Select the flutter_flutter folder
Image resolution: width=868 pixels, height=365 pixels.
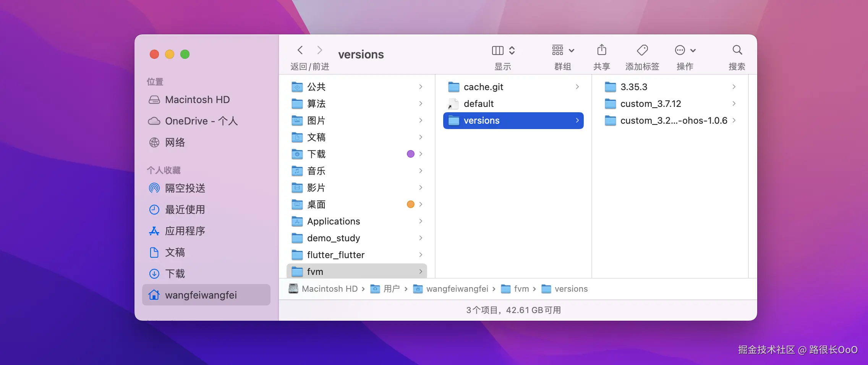point(357,255)
